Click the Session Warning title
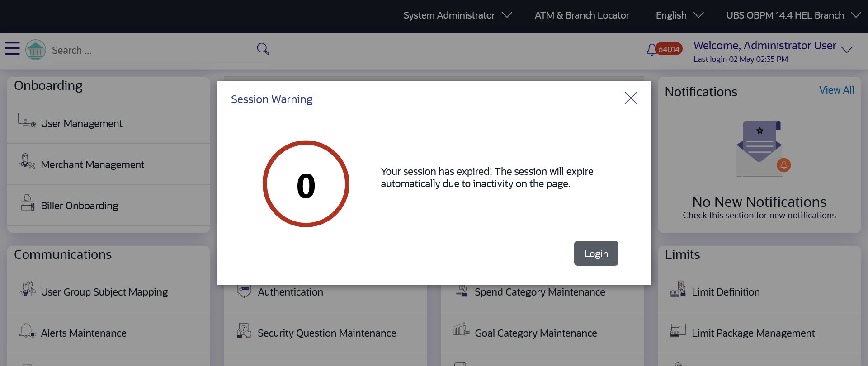 point(272,99)
